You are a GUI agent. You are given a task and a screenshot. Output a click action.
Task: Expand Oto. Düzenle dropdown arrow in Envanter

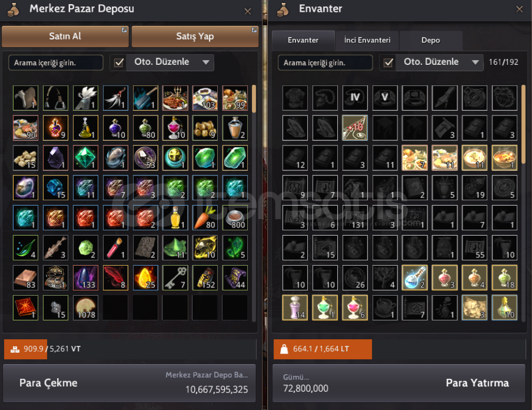[x=476, y=62]
